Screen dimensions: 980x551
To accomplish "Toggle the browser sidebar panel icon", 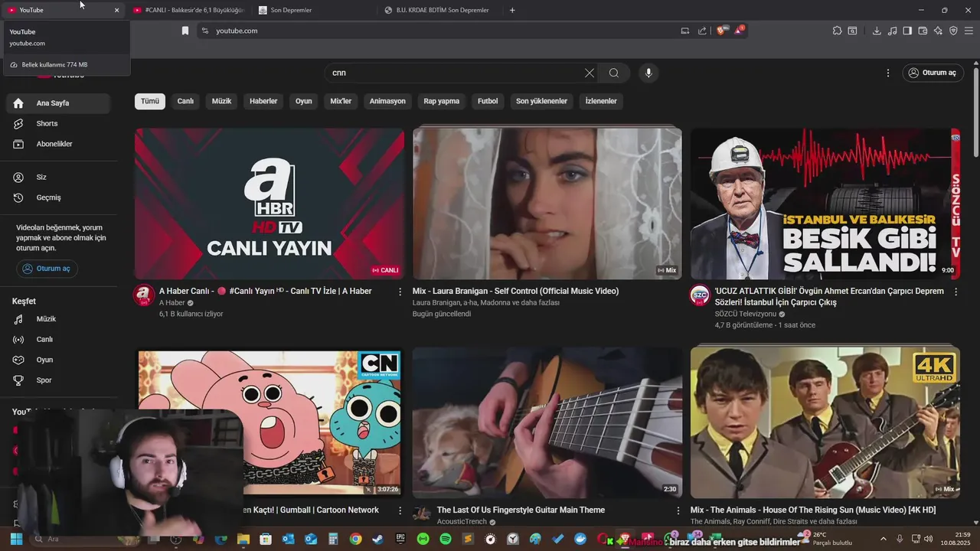I will point(907,31).
